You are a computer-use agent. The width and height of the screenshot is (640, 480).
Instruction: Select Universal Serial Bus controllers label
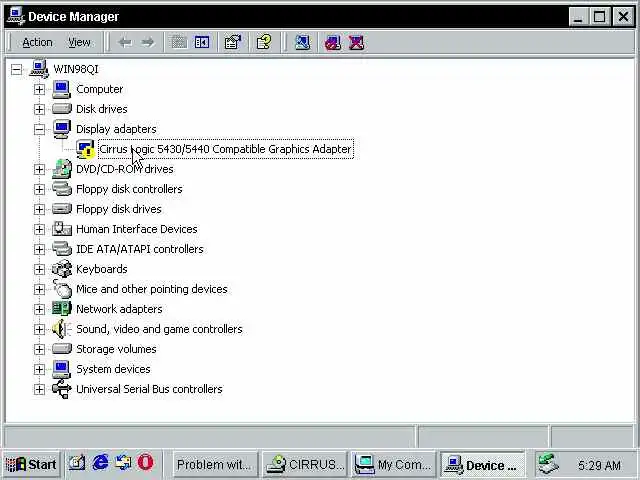pos(149,389)
